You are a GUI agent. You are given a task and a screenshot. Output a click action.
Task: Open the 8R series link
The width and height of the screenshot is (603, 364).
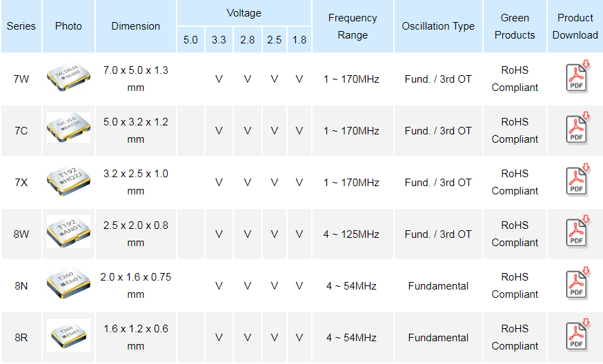pyautogui.click(x=21, y=338)
